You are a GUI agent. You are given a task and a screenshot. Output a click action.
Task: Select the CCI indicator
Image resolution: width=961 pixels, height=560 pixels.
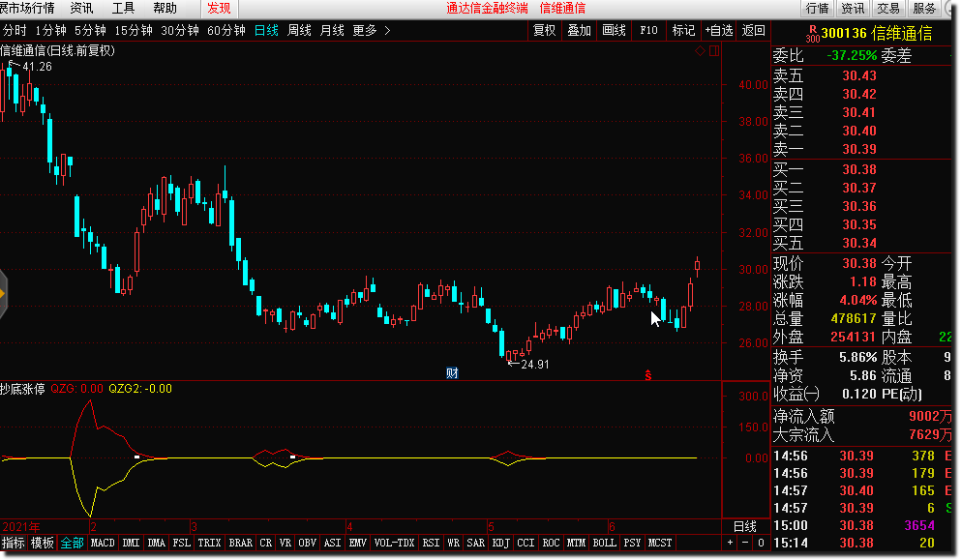(526, 543)
